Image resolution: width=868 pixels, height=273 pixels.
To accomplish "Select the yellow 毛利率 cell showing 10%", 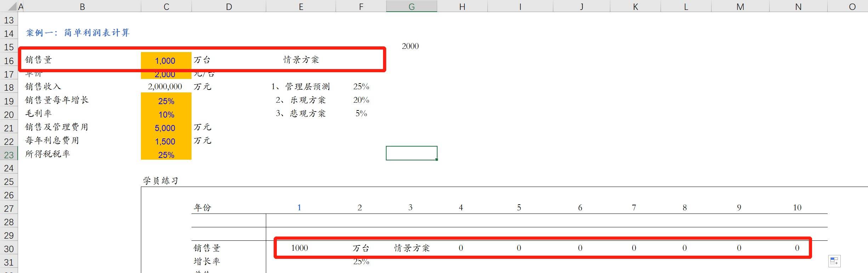I will pyautogui.click(x=166, y=115).
